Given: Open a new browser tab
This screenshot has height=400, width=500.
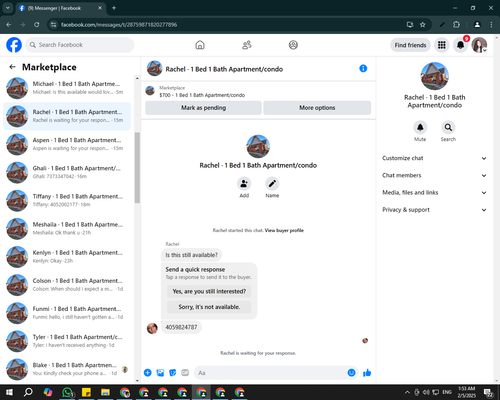Looking at the screenshot, I should 114,8.
